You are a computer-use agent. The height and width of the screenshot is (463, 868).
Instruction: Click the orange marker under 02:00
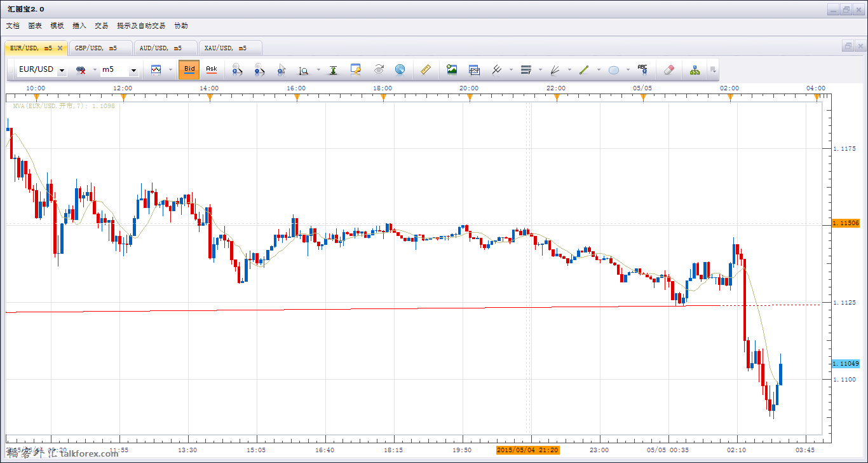pyautogui.click(x=730, y=97)
